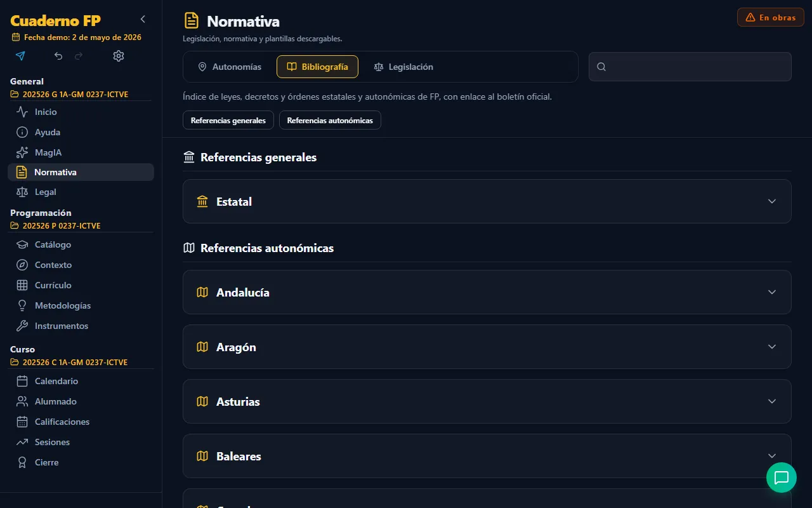This screenshot has width=812, height=508.
Task: Click the Inicio activity icon
Action: [22, 112]
